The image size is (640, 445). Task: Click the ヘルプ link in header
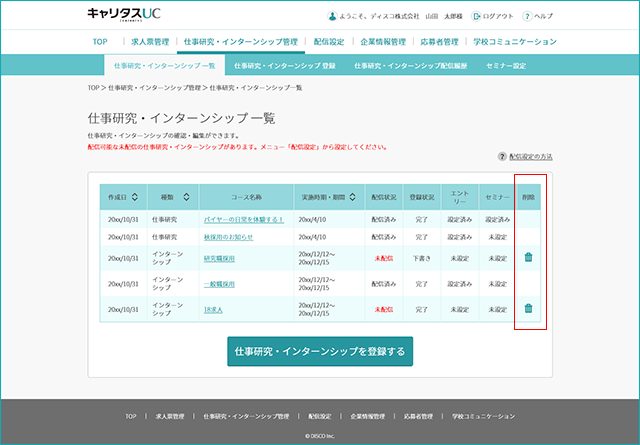click(x=544, y=16)
